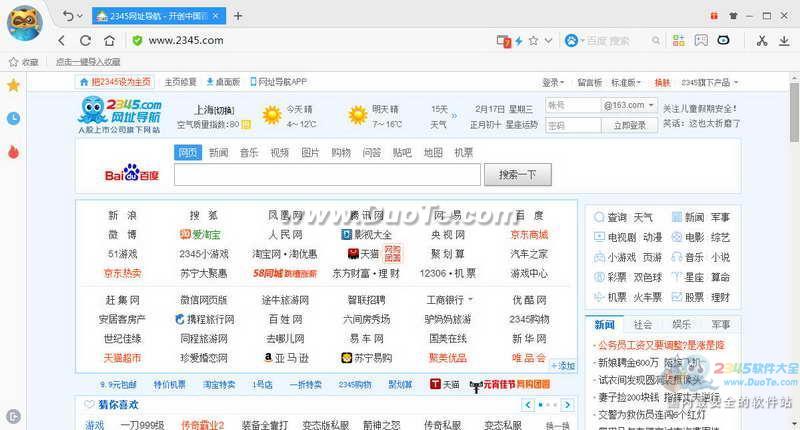Image resolution: width=800 pixels, height=430 pixels.
Task: Click the green security shield icon
Action: click(137, 40)
